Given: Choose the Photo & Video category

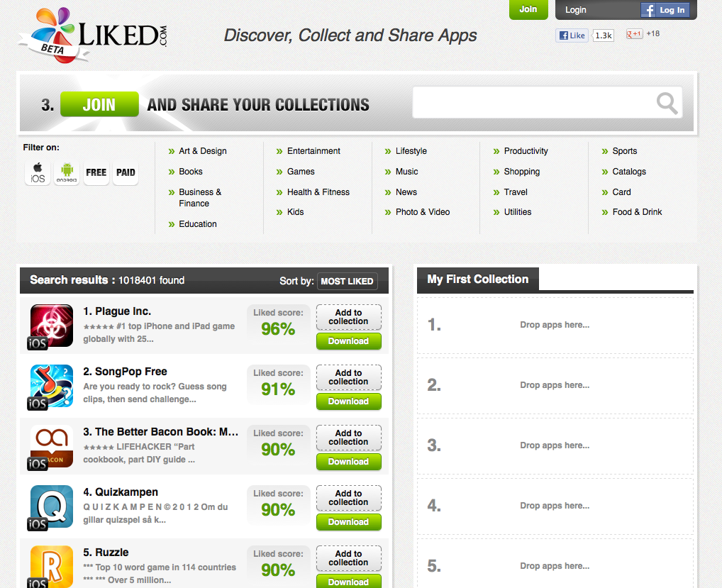Looking at the screenshot, I should click(423, 212).
